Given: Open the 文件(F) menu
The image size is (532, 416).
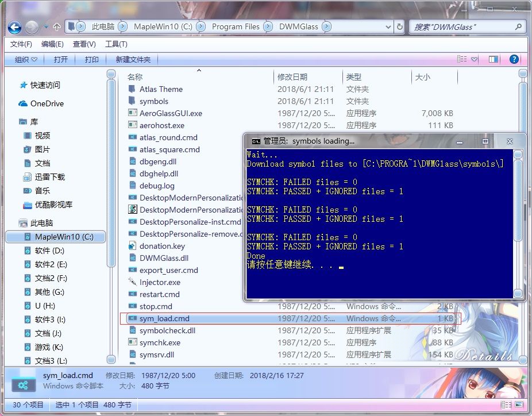Looking at the screenshot, I should point(21,44).
